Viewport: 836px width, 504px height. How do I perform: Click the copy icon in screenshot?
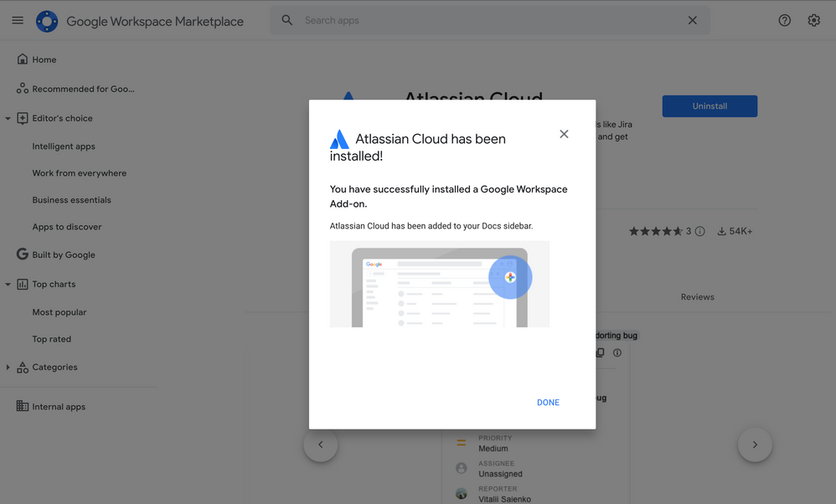601,352
